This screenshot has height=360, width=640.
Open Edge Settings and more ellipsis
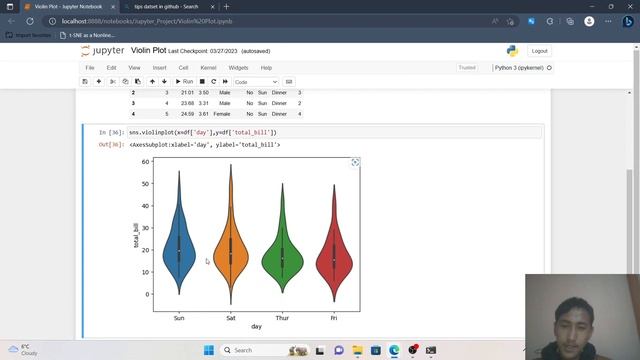[608, 21]
